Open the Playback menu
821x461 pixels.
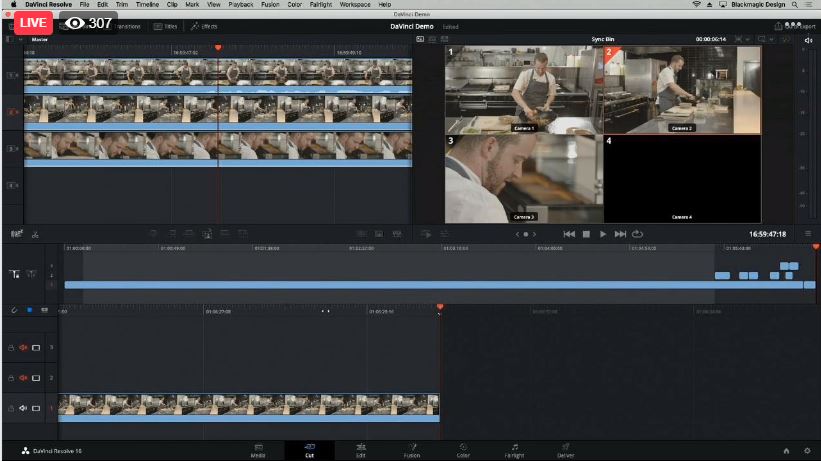pyautogui.click(x=240, y=5)
